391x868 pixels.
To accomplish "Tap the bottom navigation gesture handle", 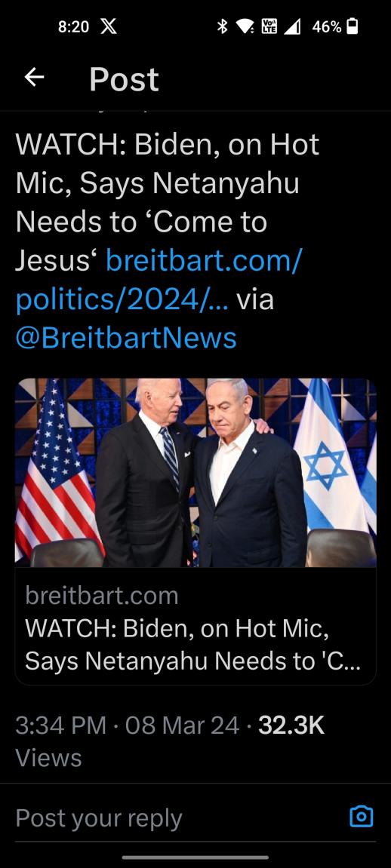I will click(195, 857).
